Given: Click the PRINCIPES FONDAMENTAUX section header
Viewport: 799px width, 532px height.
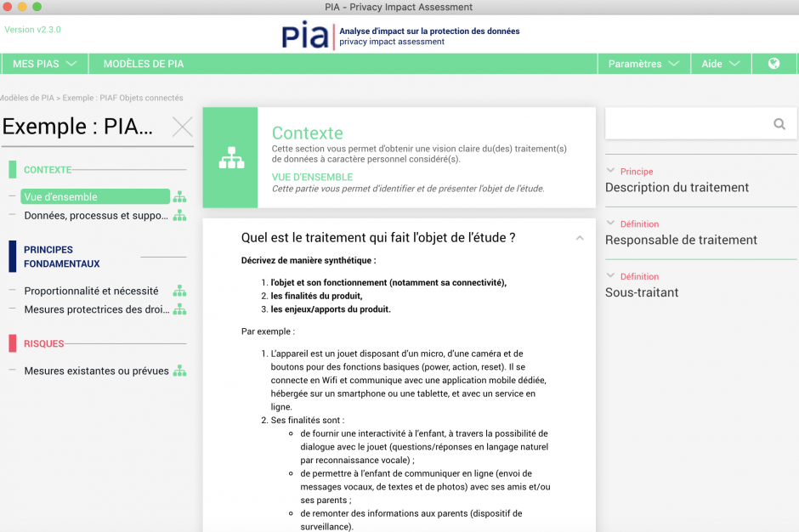Looking at the screenshot, I should click(x=62, y=257).
